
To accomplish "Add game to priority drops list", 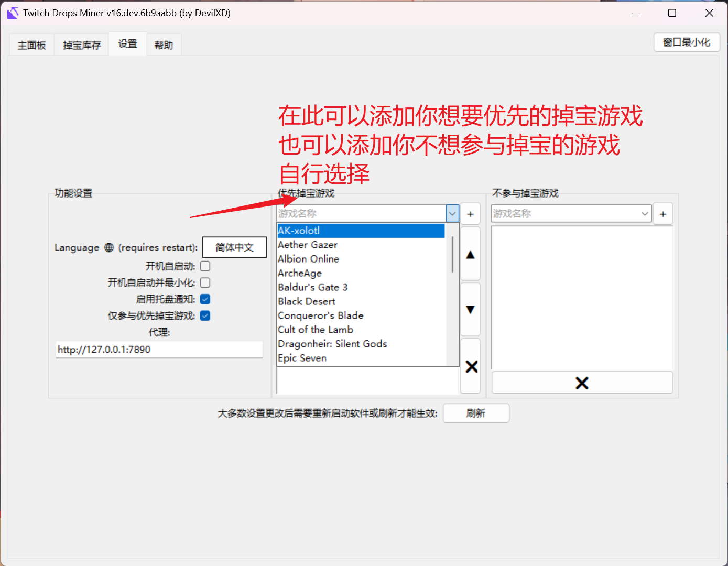I will (x=470, y=214).
